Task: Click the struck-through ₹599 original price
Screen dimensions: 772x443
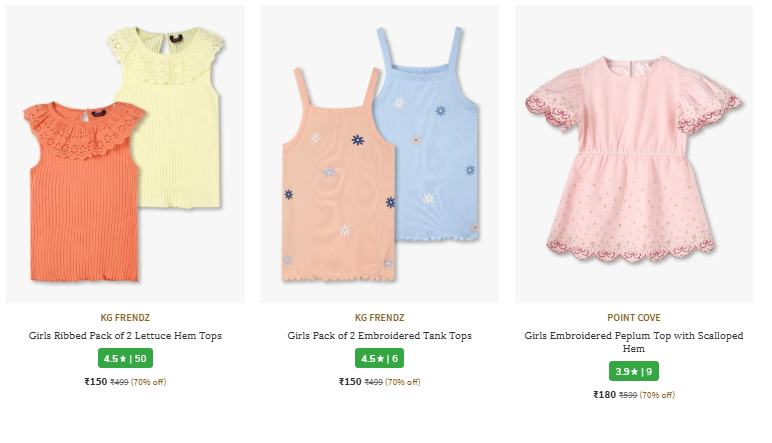Action: coord(628,395)
